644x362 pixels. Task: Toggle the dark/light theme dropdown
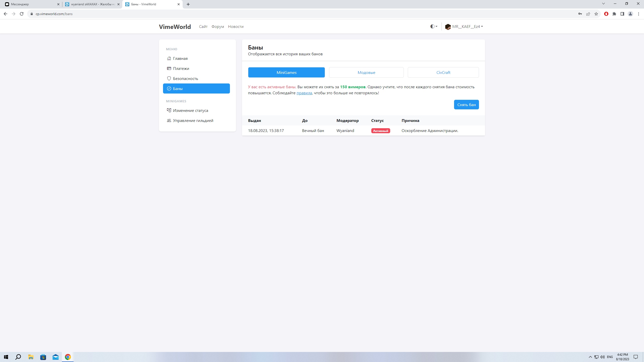(434, 26)
